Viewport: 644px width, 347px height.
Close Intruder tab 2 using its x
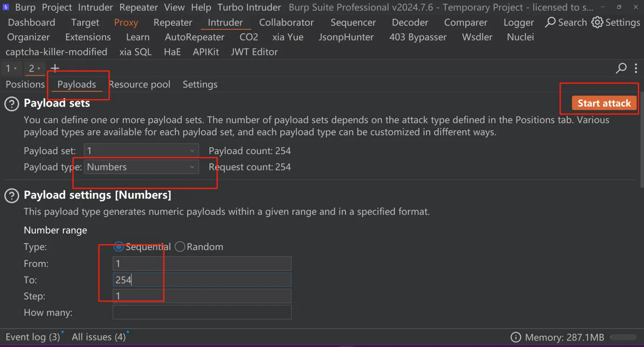click(x=39, y=69)
